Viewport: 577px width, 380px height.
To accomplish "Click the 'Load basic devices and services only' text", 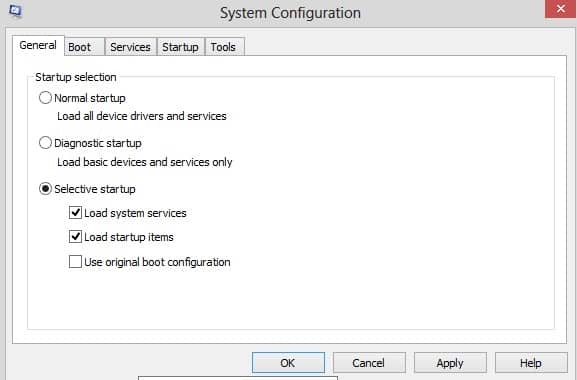I will [145, 162].
